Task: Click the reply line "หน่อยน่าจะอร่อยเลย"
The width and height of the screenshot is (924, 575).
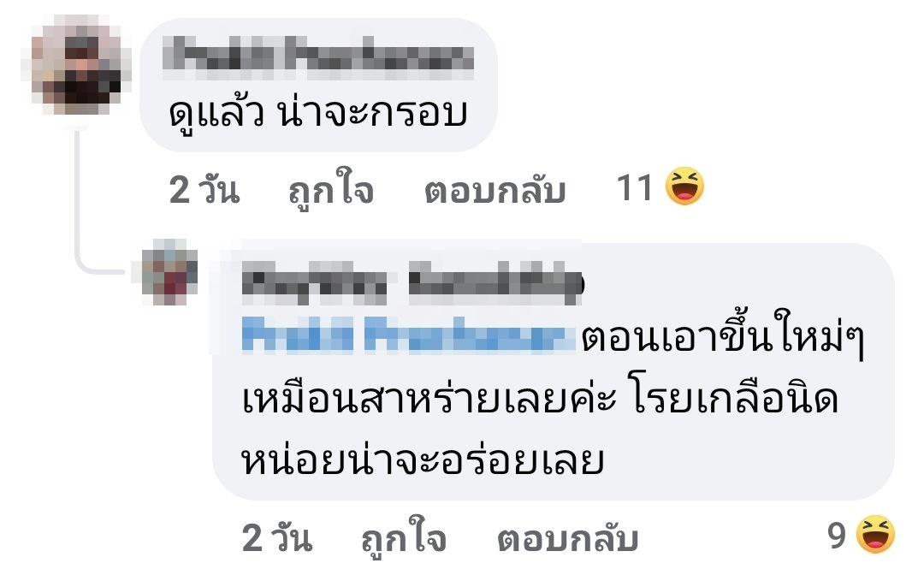Action: pyautogui.click(x=423, y=459)
